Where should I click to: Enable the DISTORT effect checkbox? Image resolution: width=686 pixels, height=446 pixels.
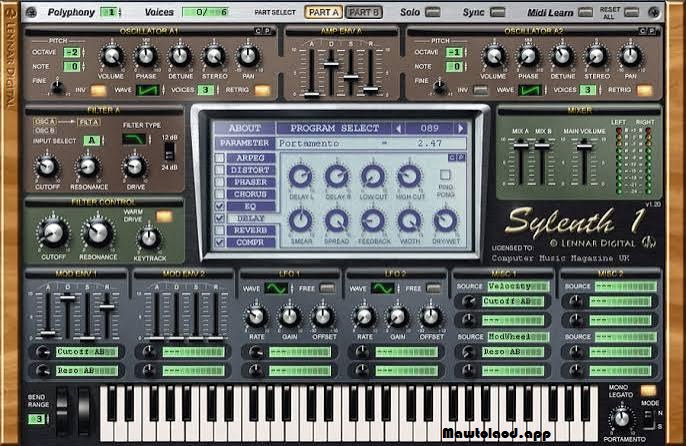(x=220, y=170)
